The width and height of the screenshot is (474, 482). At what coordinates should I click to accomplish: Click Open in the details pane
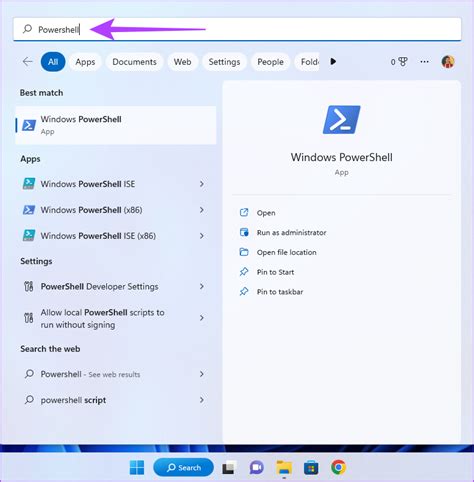[266, 213]
